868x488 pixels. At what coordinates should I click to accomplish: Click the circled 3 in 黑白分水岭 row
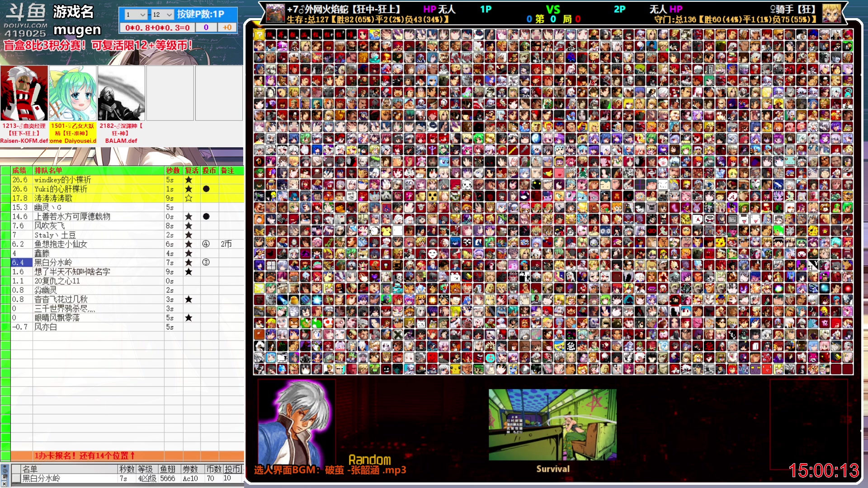coord(206,263)
